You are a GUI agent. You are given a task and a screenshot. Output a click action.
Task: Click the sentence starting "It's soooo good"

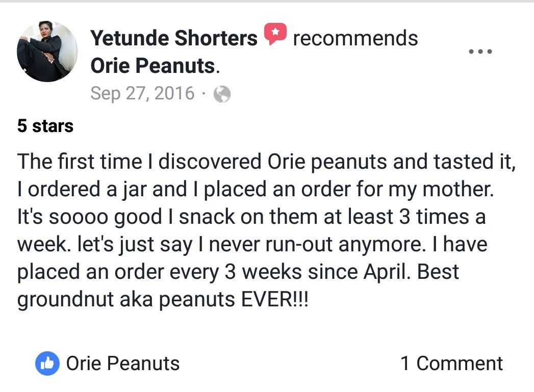tap(251, 217)
